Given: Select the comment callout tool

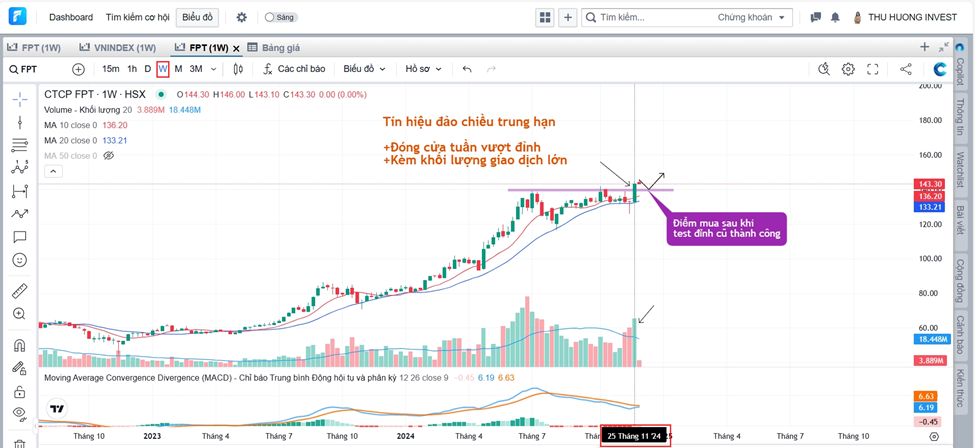Looking at the screenshot, I should [x=20, y=236].
